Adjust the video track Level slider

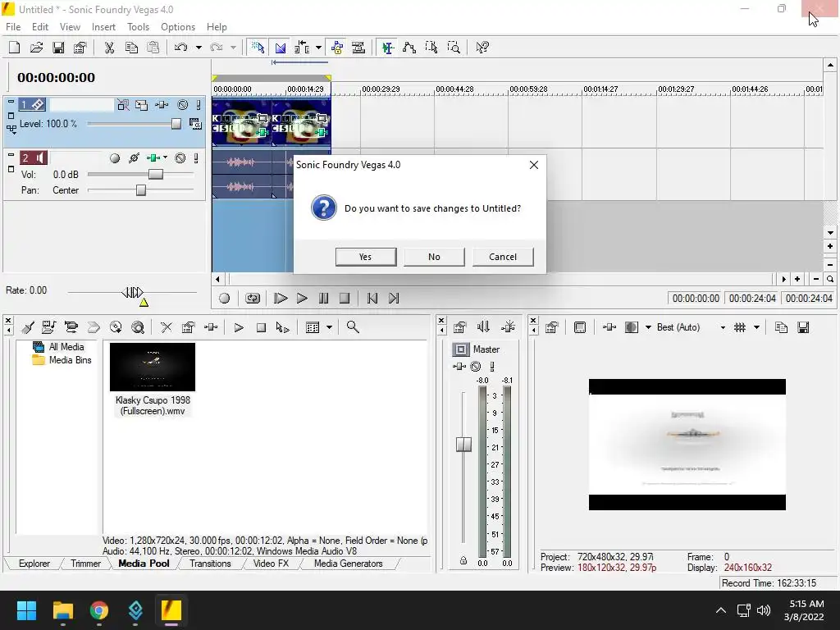(x=176, y=124)
